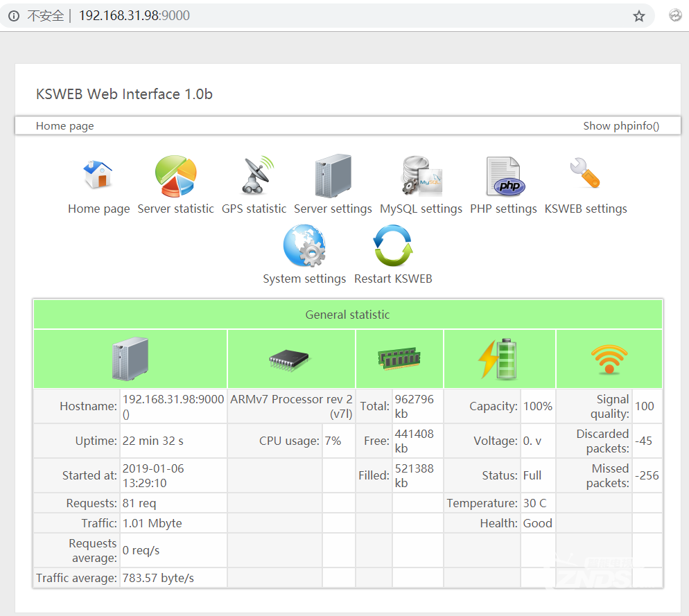Click the CPU chip icon in table

[290, 359]
